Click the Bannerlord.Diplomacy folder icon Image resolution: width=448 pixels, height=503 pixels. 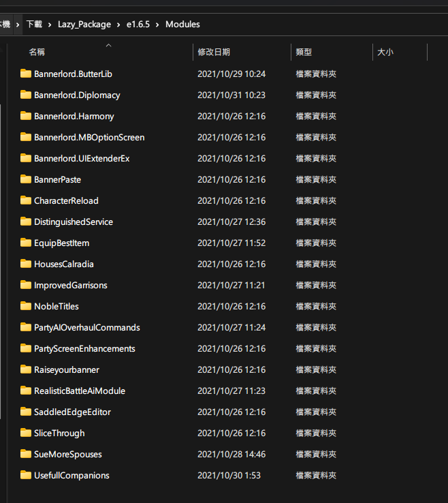tap(26, 95)
